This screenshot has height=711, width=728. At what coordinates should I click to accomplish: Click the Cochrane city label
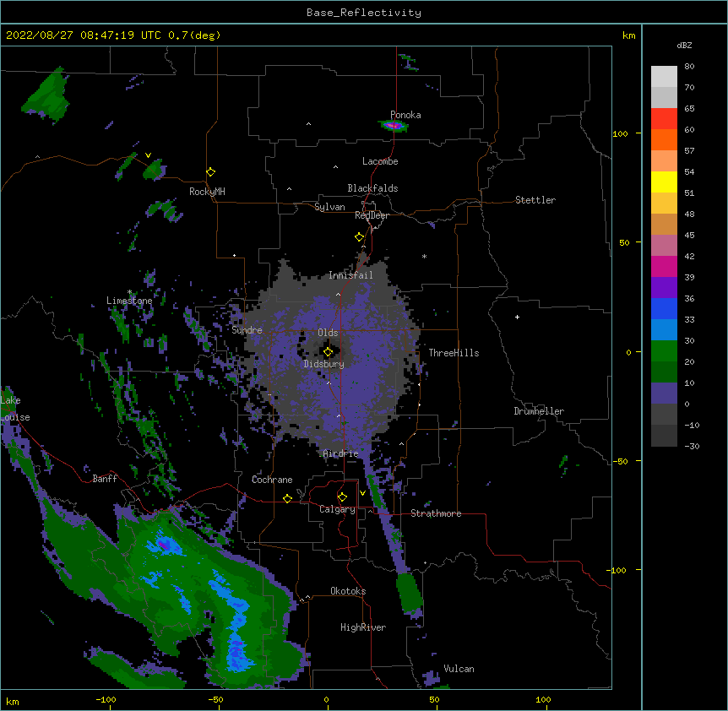[x=272, y=480]
